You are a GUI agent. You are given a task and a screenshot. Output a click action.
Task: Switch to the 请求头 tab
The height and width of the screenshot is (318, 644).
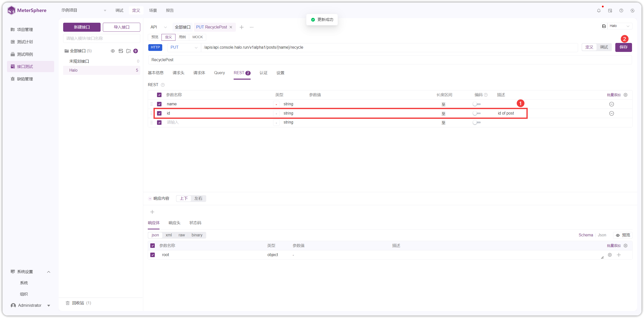178,73
